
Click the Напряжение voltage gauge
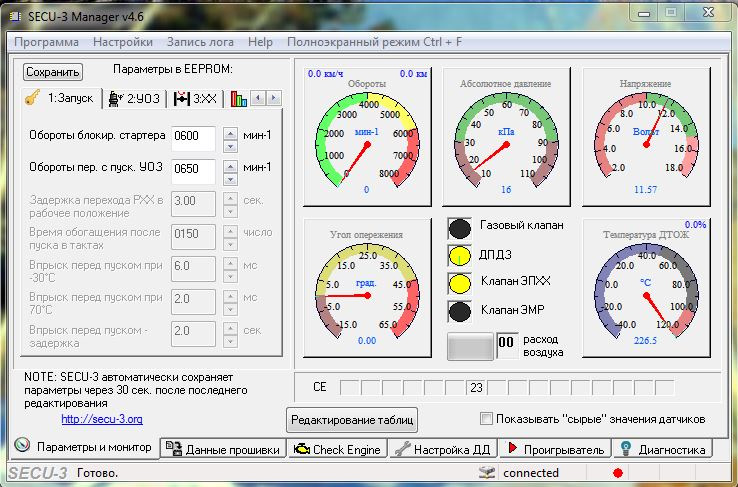click(x=646, y=137)
